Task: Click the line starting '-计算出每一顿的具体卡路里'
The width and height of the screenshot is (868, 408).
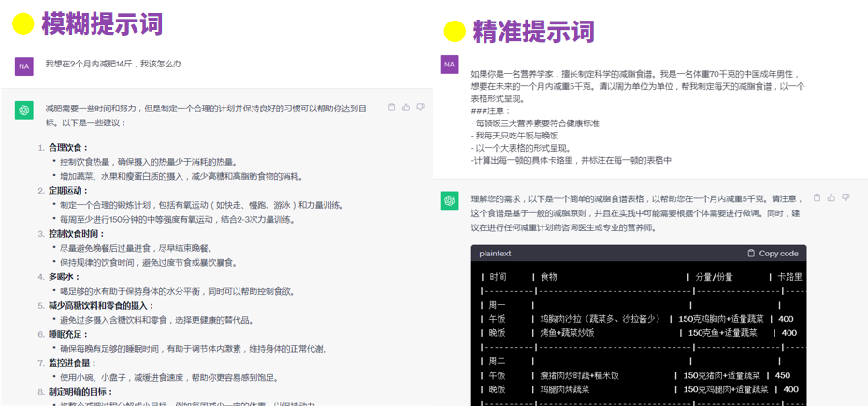Action: pyautogui.click(x=571, y=161)
